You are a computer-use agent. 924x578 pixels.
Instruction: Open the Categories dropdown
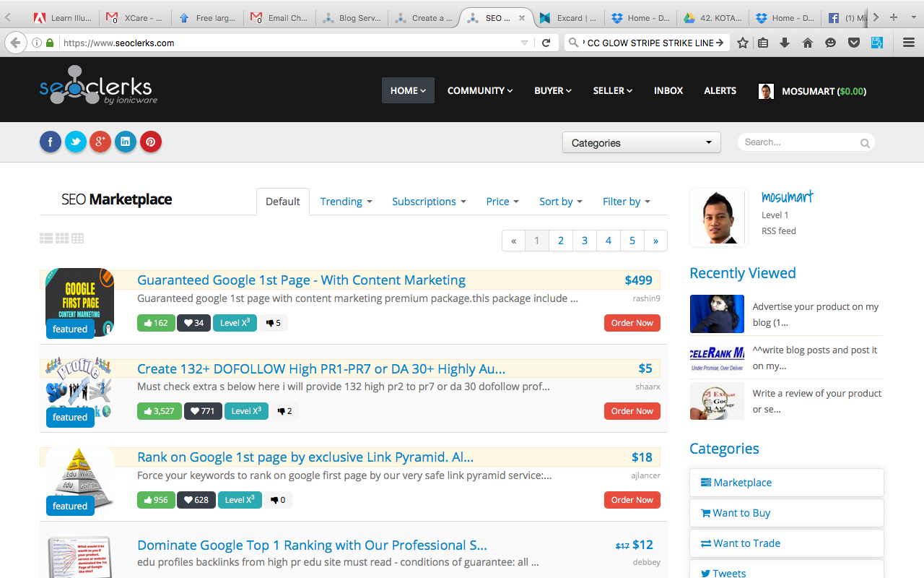[x=641, y=143]
